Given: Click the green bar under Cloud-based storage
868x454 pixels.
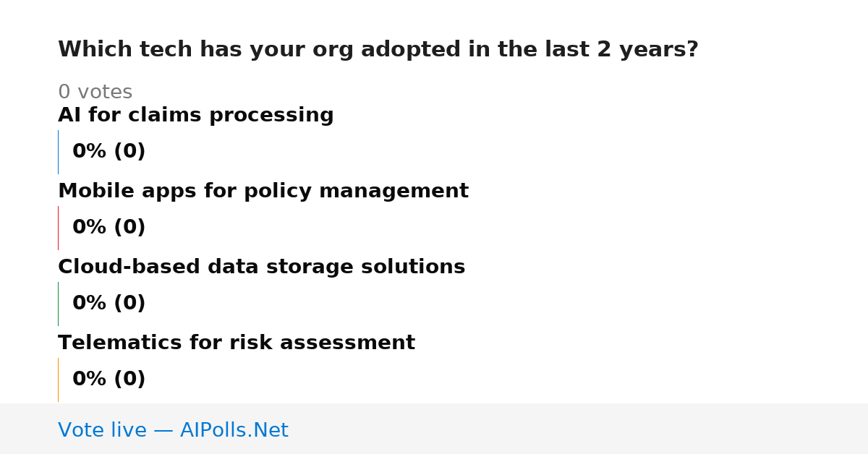Looking at the screenshot, I should click(x=58, y=304).
